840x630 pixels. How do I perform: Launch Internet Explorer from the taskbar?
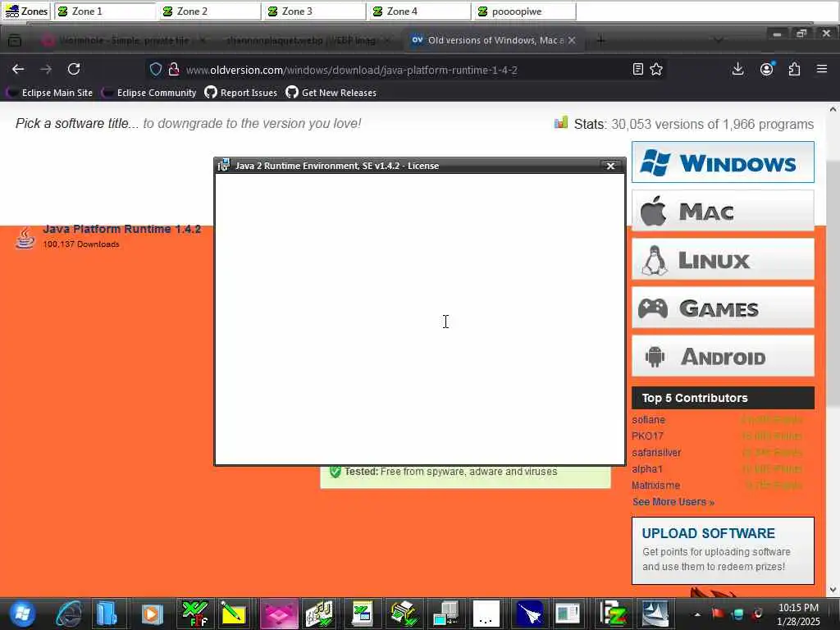click(x=69, y=614)
